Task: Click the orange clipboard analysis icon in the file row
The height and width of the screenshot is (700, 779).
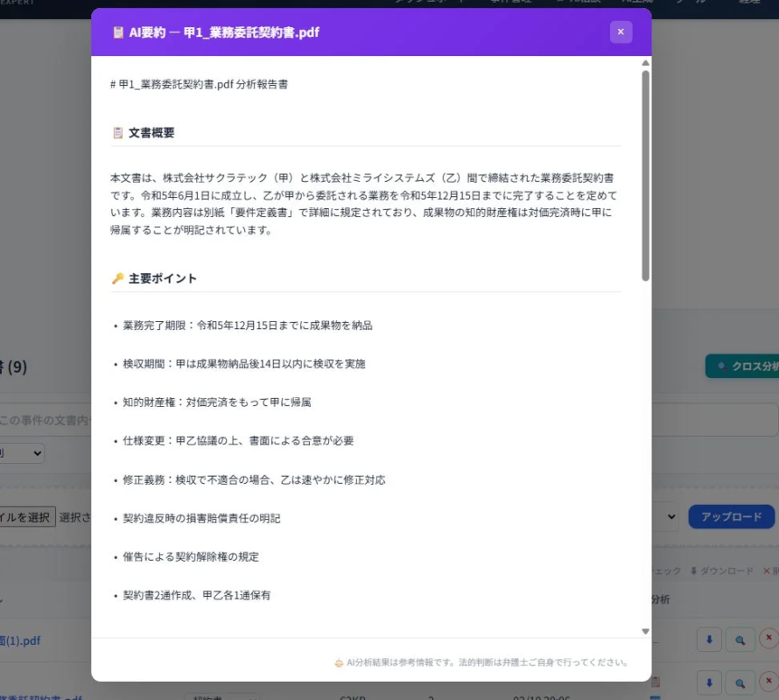Action: tap(654, 680)
